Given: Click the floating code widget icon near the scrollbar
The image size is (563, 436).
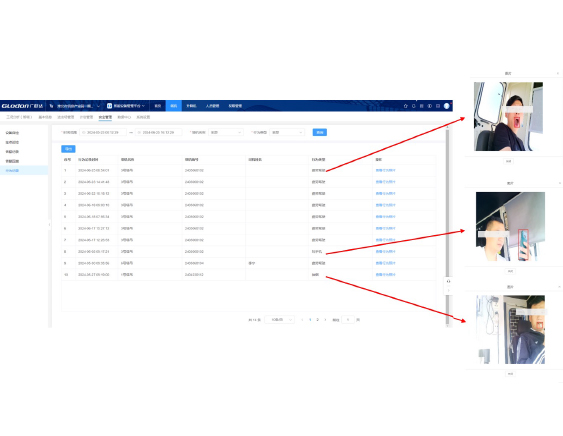Looking at the screenshot, I should pyautogui.click(x=448, y=281).
